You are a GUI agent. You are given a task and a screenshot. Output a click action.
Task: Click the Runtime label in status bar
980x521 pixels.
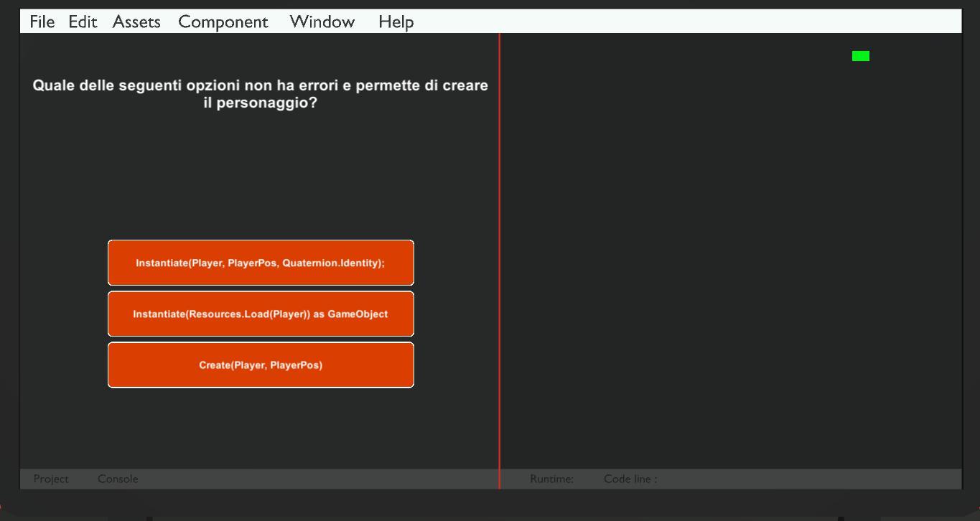point(551,479)
